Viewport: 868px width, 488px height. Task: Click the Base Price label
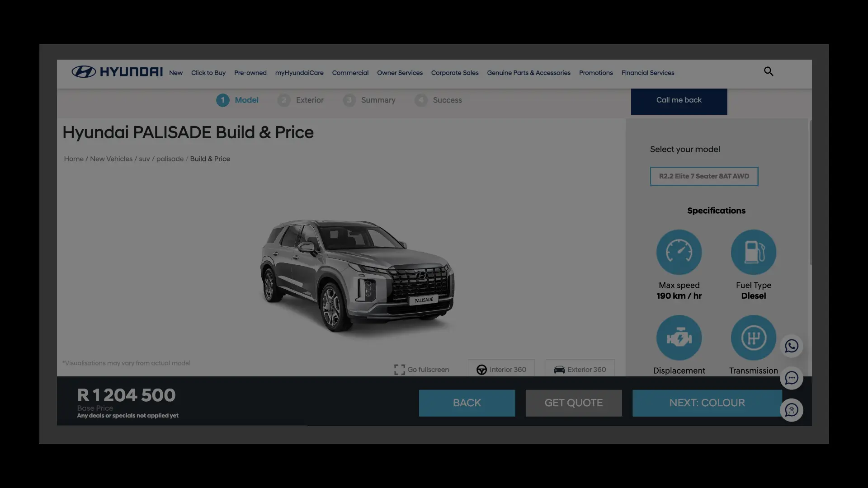point(95,408)
